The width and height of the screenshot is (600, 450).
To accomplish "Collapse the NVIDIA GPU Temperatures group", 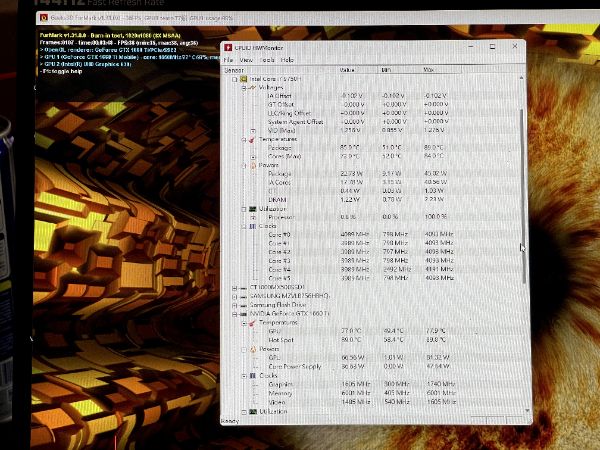I will pyautogui.click(x=244, y=323).
